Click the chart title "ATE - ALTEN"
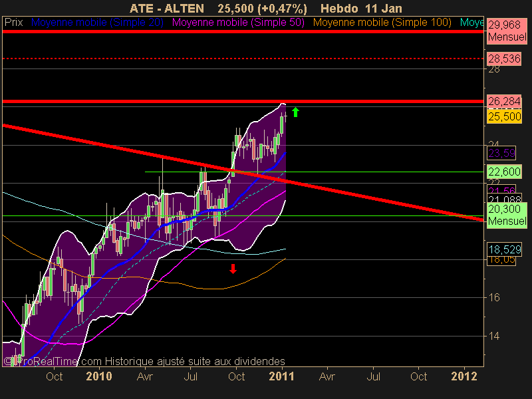This screenshot has width=532, height=399. tap(167, 8)
